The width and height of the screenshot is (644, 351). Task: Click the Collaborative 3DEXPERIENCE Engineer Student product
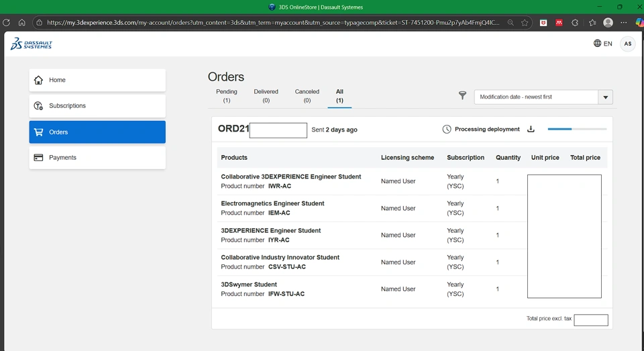290,177
